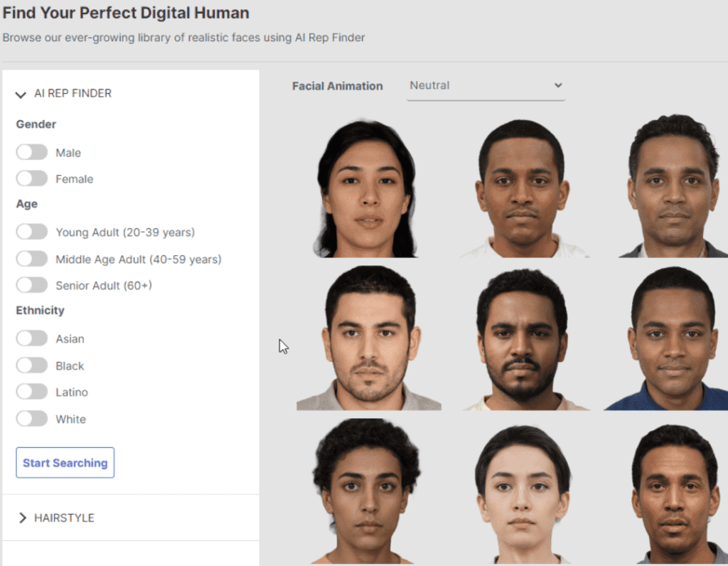
Task: Toggle the White ethnicity filter
Action: (32, 420)
